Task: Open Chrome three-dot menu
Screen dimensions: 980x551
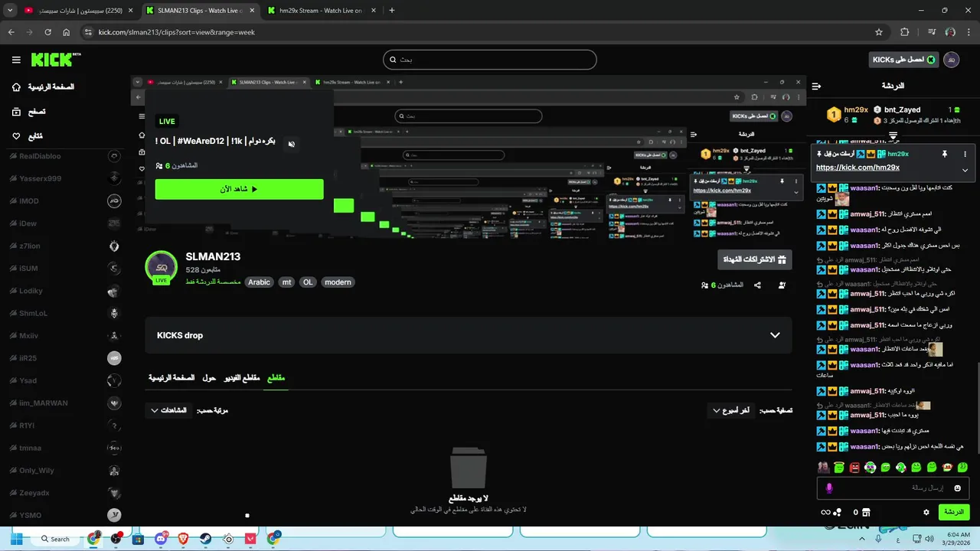Action: click(x=969, y=32)
